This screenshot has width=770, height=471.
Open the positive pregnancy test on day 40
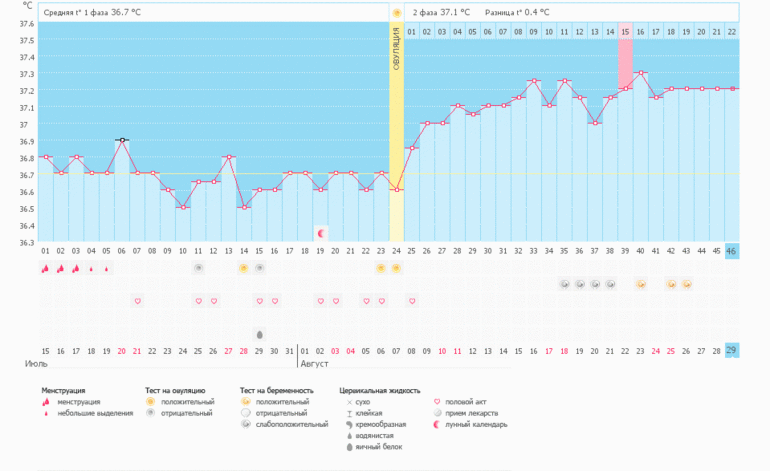pos(640,284)
